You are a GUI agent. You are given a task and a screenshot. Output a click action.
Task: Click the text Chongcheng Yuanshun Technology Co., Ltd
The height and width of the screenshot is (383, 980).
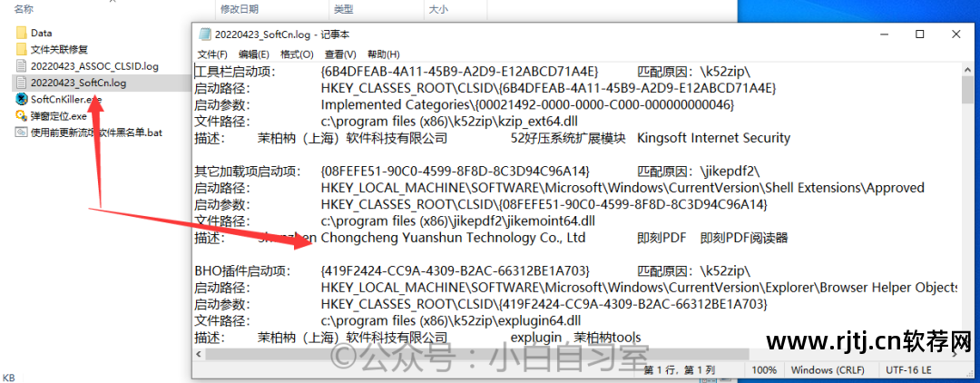(x=453, y=238)
